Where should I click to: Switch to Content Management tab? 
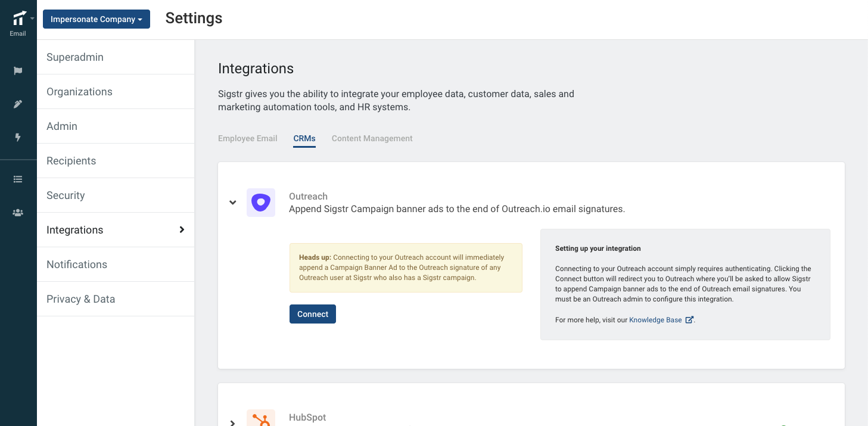[x=372, y=138]
